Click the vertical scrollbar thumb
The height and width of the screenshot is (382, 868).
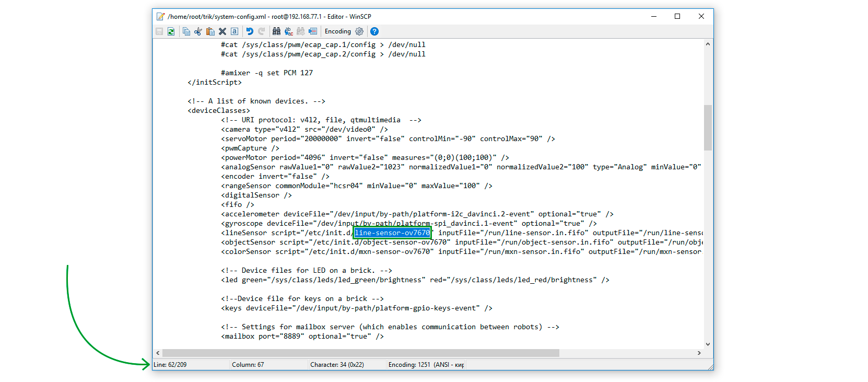(708, 128)
